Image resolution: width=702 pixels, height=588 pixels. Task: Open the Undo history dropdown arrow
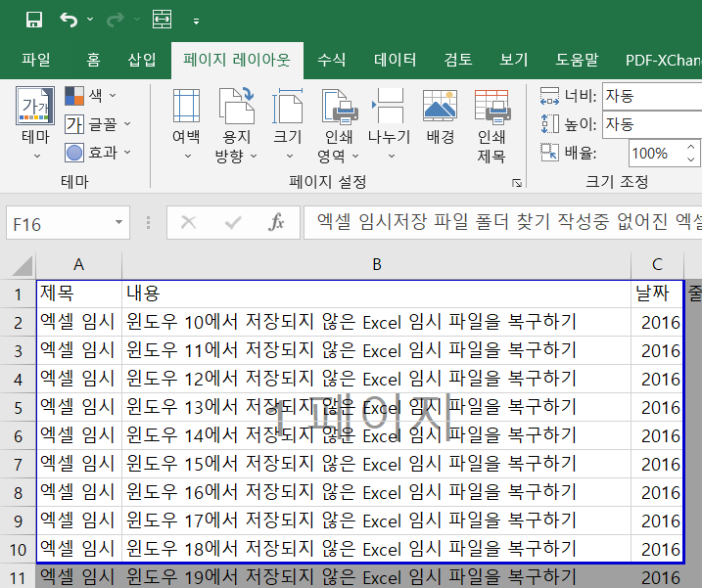pos(90,20)
